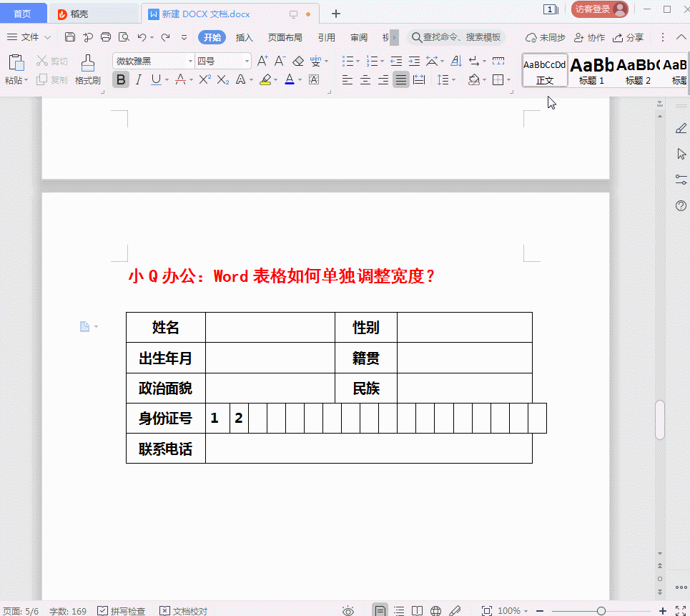Click the Print icon

click(x=106, y=37)
